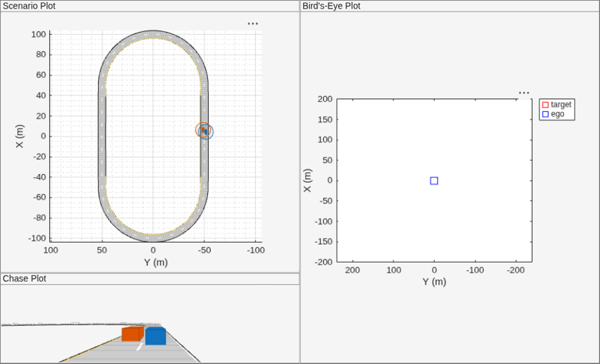Select the Scenario Plot panel title
600x364 pixels.
29,6
